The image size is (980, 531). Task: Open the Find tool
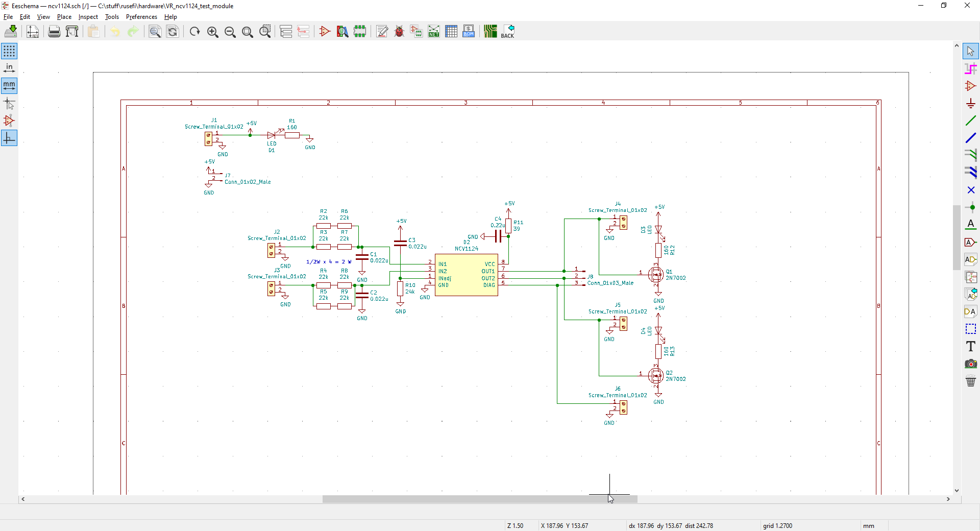155,32
